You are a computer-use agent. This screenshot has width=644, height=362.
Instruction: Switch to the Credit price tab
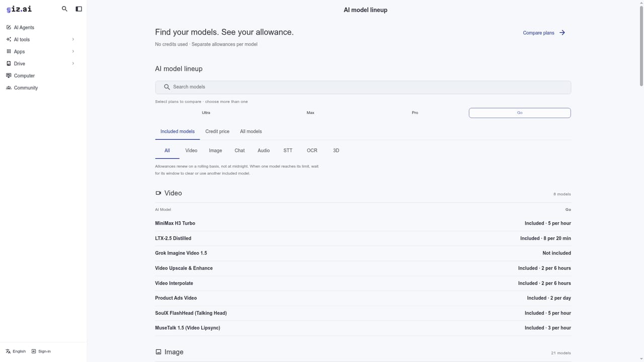point(217,131)
